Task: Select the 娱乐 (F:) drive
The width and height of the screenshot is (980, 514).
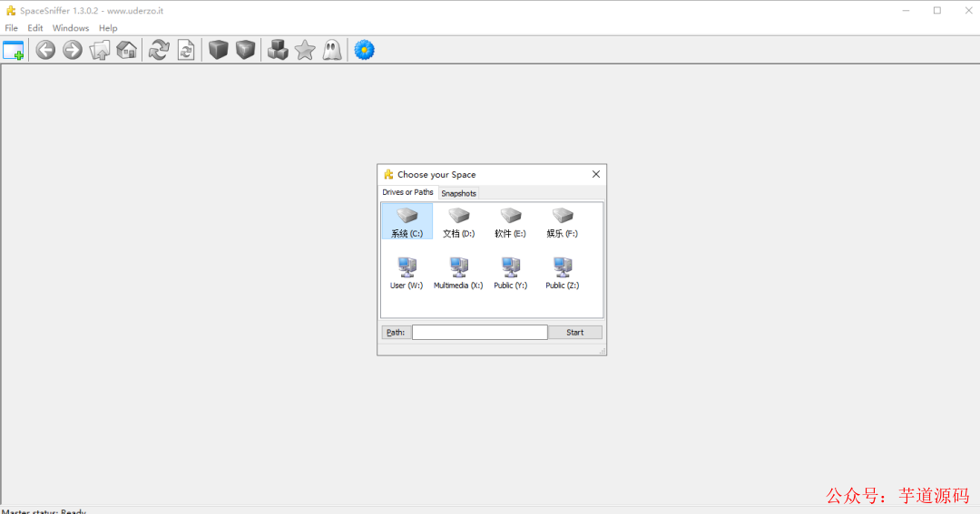Action: 562,222
